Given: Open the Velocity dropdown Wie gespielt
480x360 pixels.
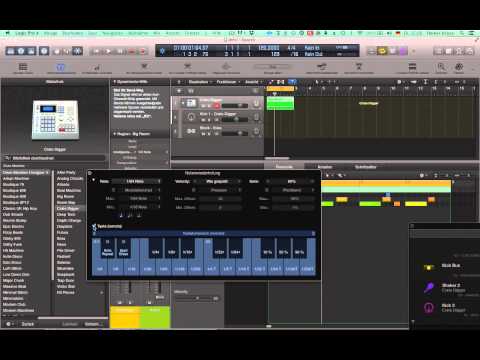Looking at the screenshot, I should [217, 181].
